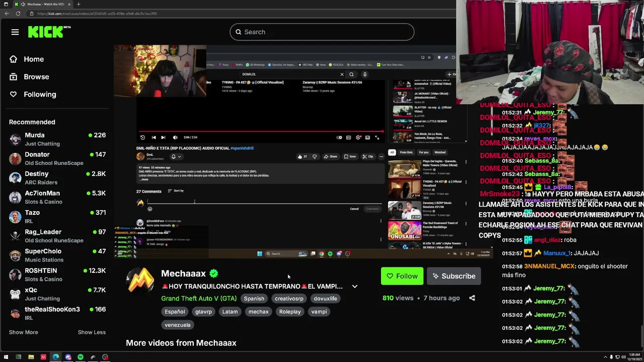The width and height of the screenshot is (644, 362).
Task: Click the green verified badge by Mechaaax
Action: click(214, 274)
